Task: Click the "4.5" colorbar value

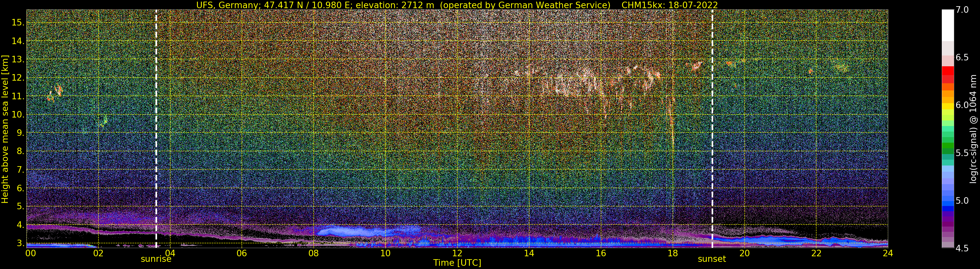Action: pos(962,248)
